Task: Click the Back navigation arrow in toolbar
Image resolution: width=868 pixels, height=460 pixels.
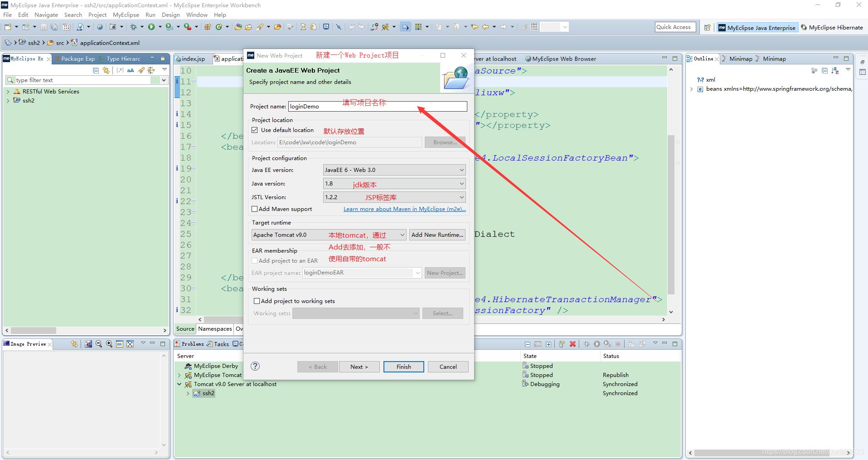Action: (485, 27)
